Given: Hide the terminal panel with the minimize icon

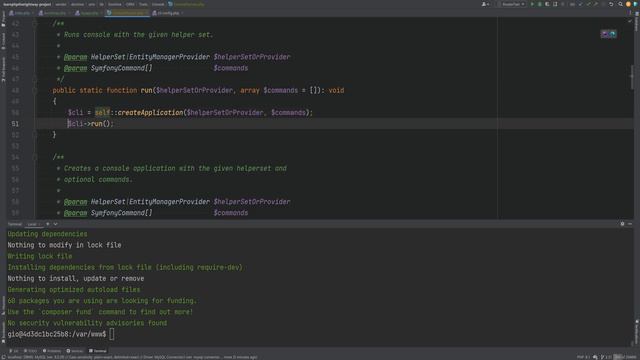Looking at the screenshot, I should 630,224.
